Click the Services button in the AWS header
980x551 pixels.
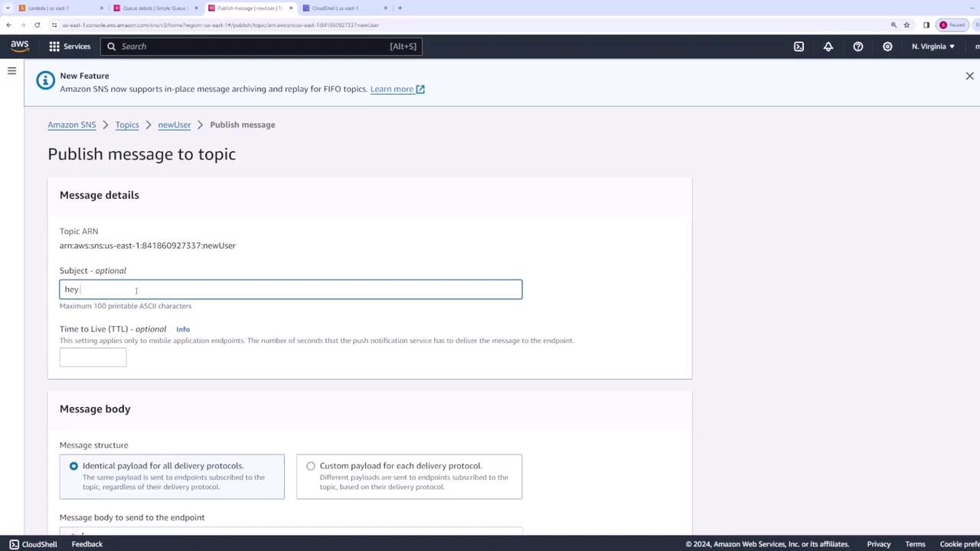click(x=70, y=47)
